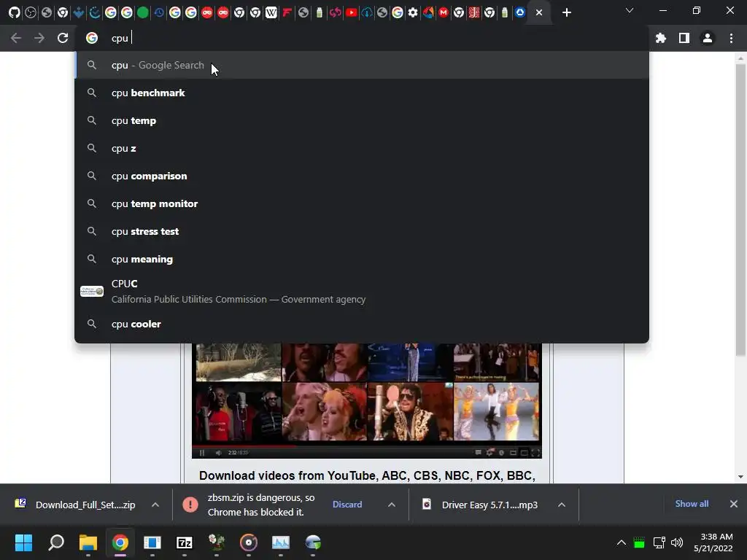Select the cpu - Google Search suggestion
This screenshot has width=747, height=560.
coord(362,65)
